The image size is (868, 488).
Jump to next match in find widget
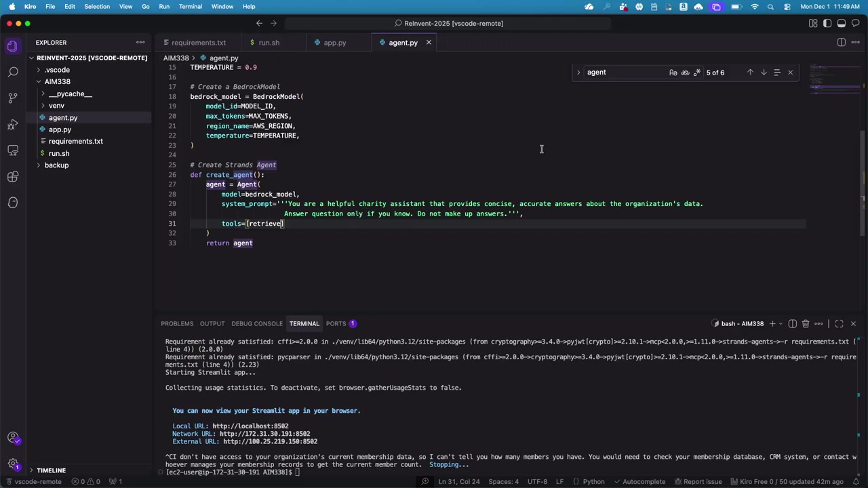click(764, 73)
